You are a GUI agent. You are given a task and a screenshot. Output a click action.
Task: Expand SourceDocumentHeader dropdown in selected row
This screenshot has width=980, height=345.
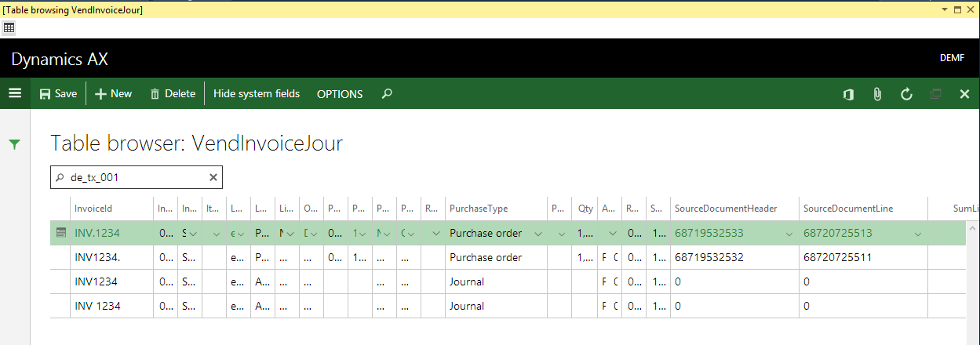point(789,234)
